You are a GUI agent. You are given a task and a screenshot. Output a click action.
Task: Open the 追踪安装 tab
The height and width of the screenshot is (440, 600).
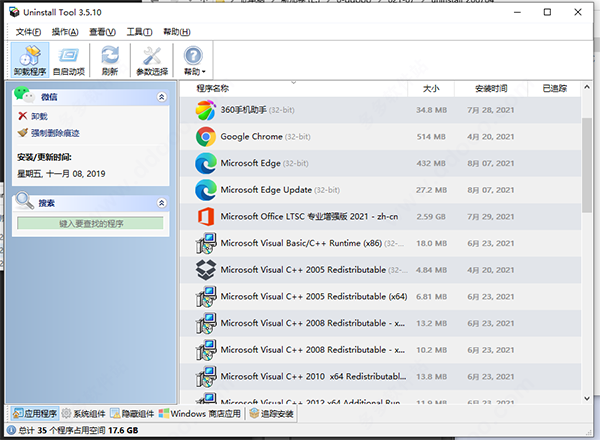271,414
